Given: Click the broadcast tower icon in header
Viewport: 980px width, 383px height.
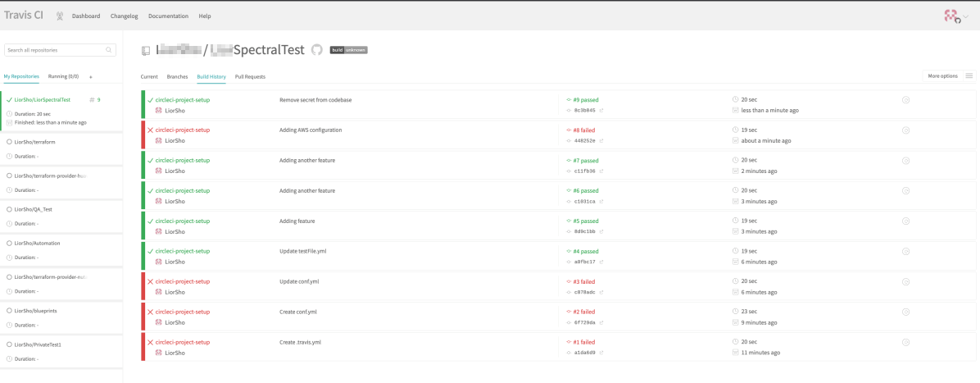Looking at the screenshot, I should coord(59,16).
